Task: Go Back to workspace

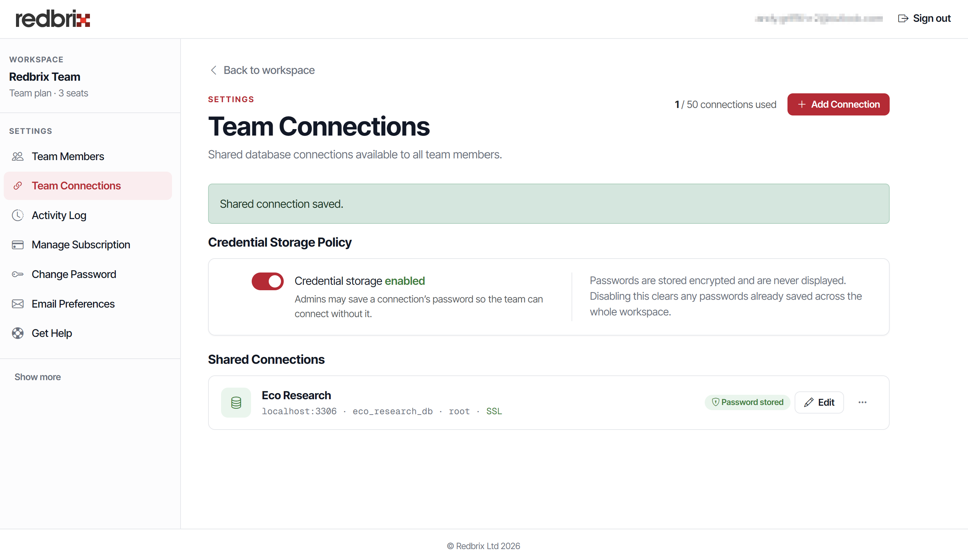Action: point(262,70)
